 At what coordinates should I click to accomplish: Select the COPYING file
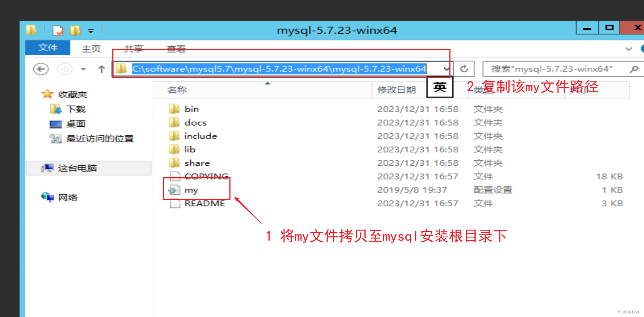coord(206,176)
